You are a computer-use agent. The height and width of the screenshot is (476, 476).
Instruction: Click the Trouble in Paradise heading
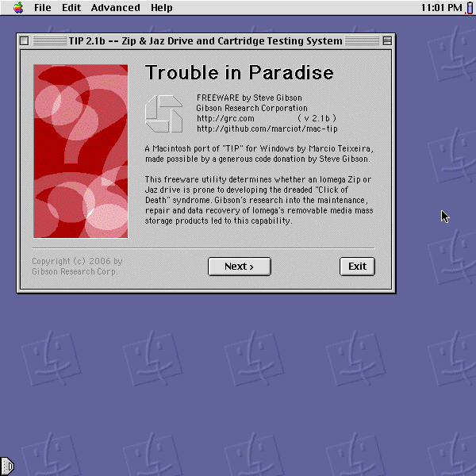coord(239,73)
